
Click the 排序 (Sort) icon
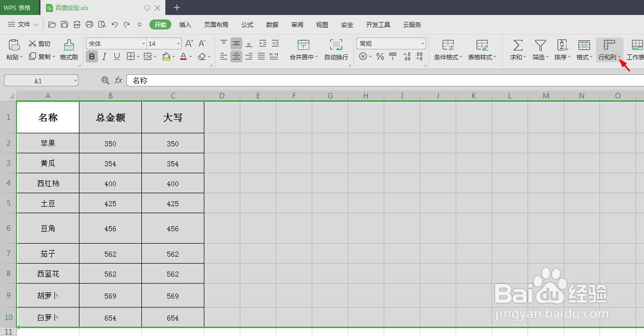562,50
